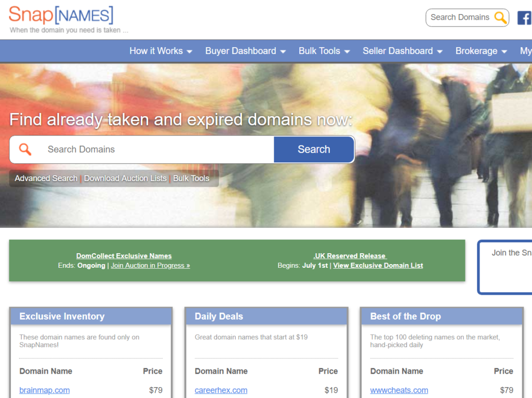Open DomCollect Exclusive Names link
Image resolution: width=532 pixels, height=398 pixels.
[x=124, y=256]
